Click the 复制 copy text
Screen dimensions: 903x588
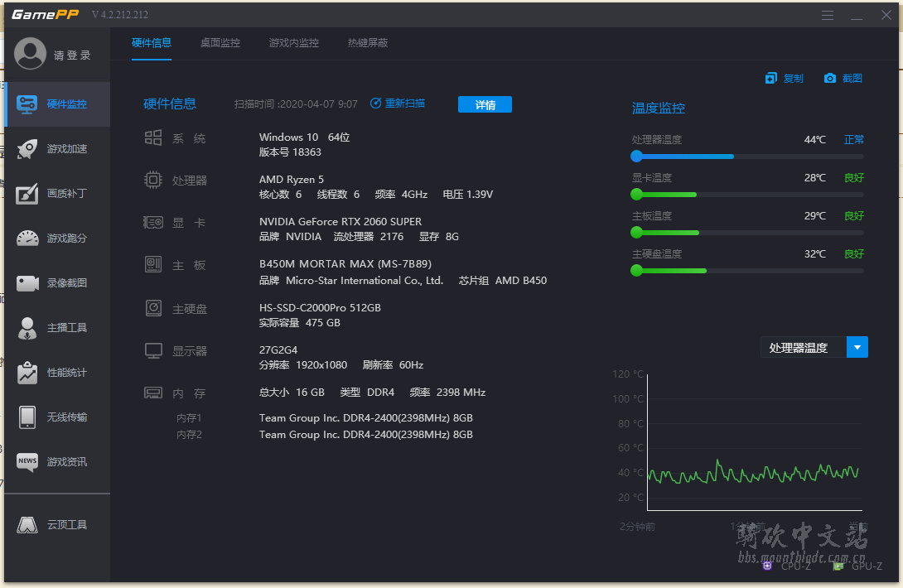793,79
